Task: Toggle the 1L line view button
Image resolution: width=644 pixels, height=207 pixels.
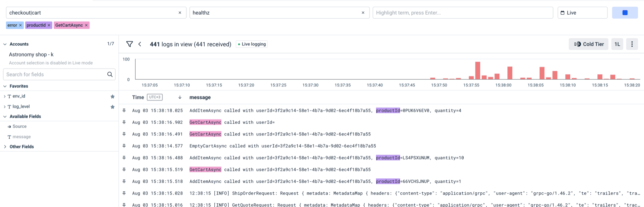Action: 617,44
